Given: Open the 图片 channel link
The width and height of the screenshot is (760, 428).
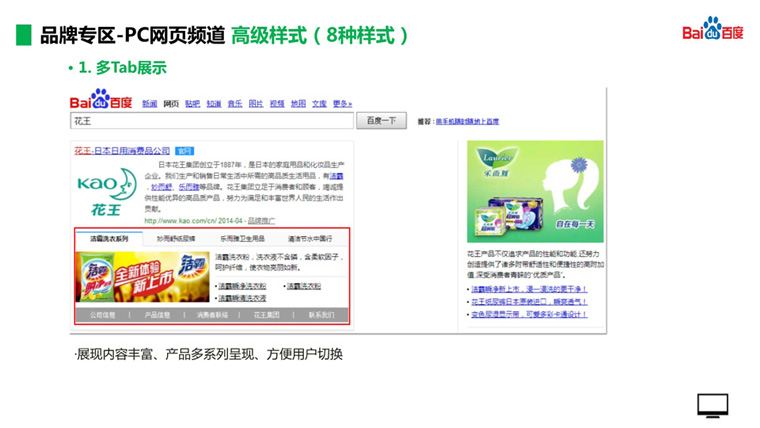Looking at the screenshot, I should [256, 104].
